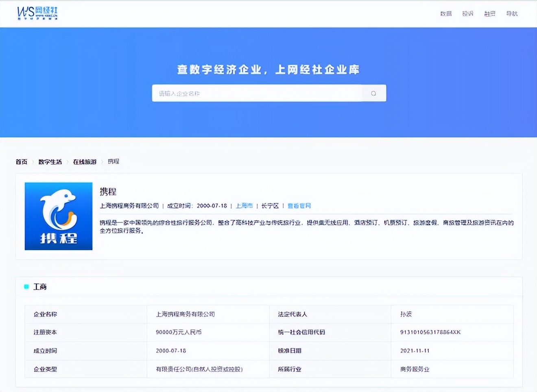Open the 数字生活 breadcrumb link
Viewport: 537px width, 392px height.
coord(50,162)
